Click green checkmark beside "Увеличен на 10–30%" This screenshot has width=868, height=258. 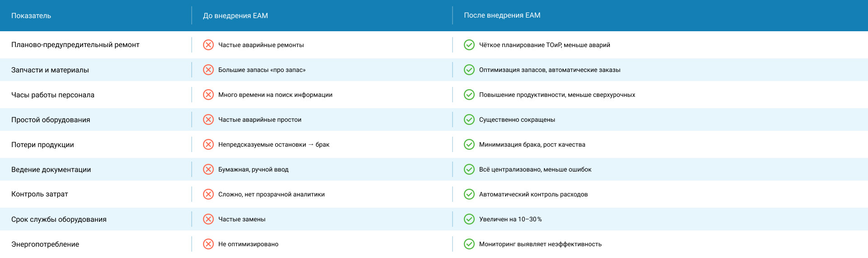coord(469,219)
